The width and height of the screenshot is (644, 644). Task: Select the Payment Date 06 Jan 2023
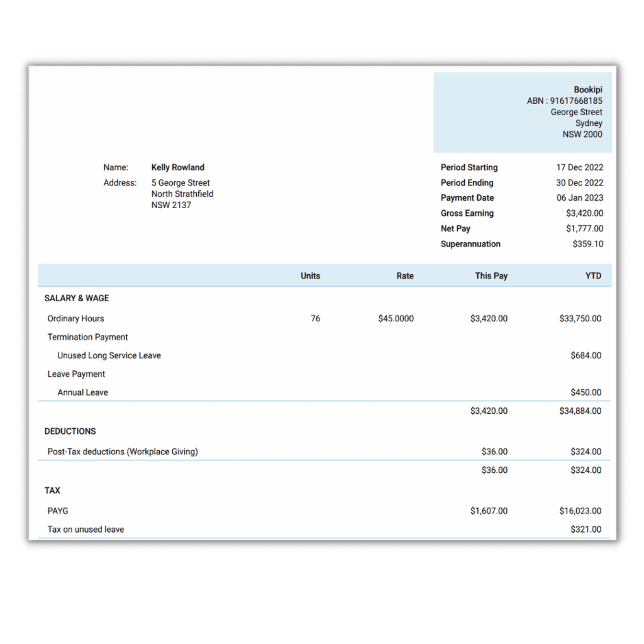coord(579,198)
